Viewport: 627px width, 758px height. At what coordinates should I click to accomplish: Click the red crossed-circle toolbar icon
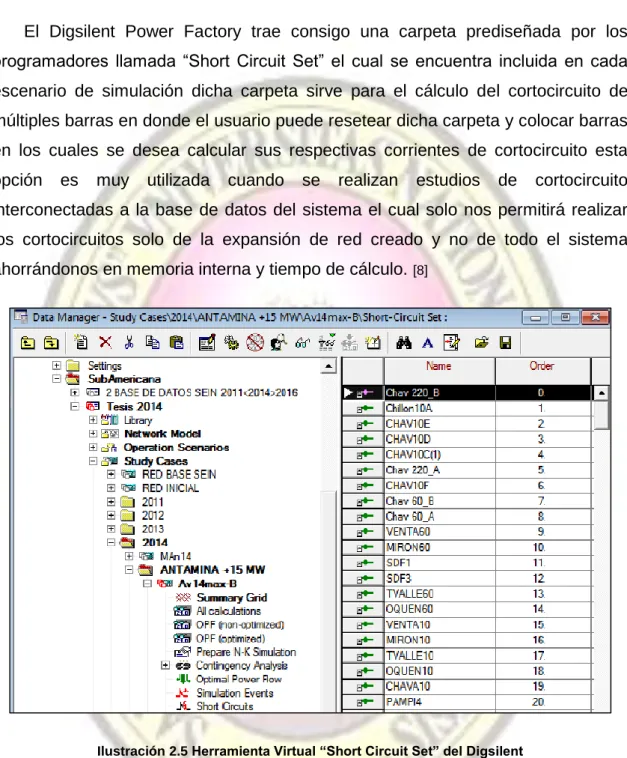point(255,342)
